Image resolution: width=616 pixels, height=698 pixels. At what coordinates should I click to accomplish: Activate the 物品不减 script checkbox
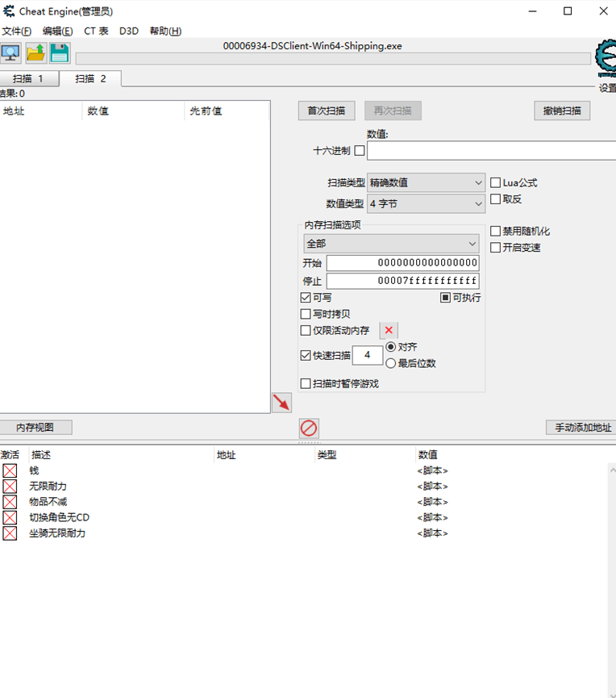click(x=10, y=502)
